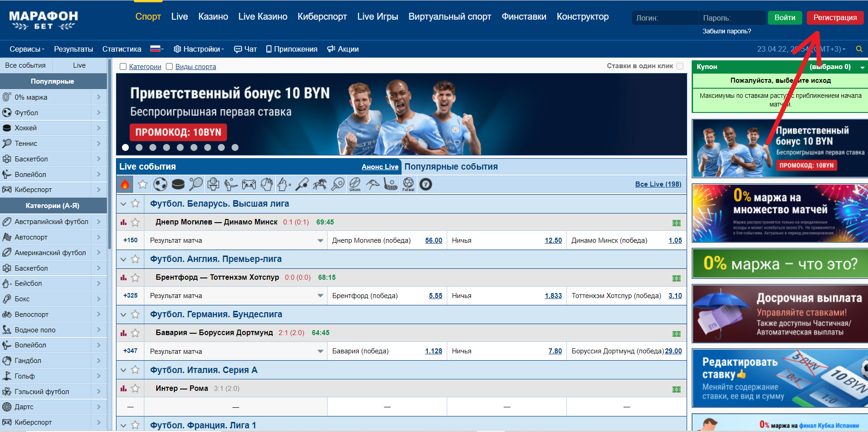Filter Live events by Futsal icon

tap(408, 184)
